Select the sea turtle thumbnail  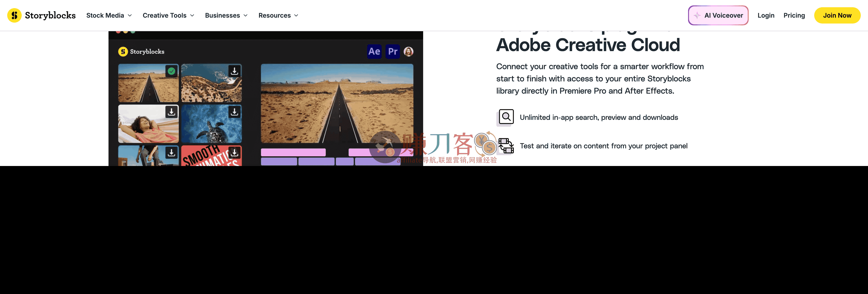[211, 124]
